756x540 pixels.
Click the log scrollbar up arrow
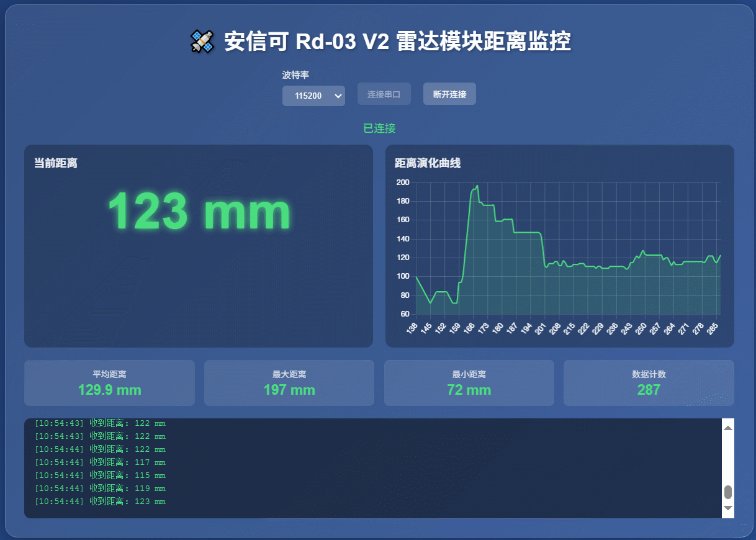point(728,427)
